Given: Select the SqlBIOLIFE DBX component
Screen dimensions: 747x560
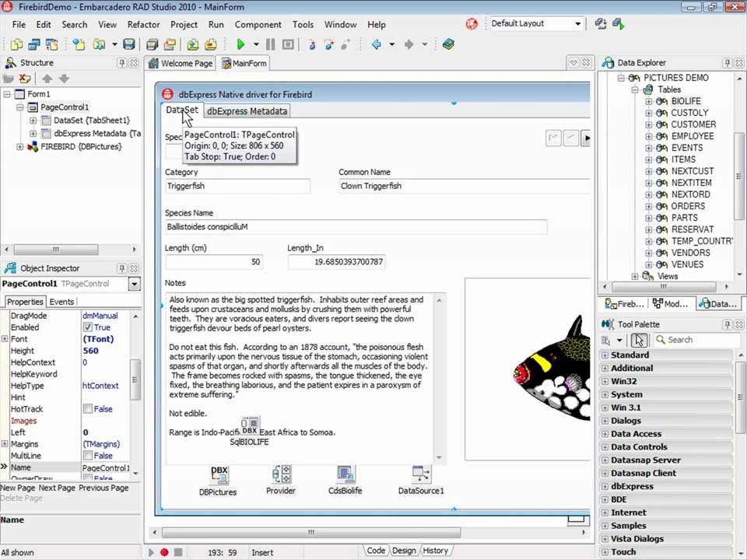Looking at the screenshot, I should [x=250, y=425].
